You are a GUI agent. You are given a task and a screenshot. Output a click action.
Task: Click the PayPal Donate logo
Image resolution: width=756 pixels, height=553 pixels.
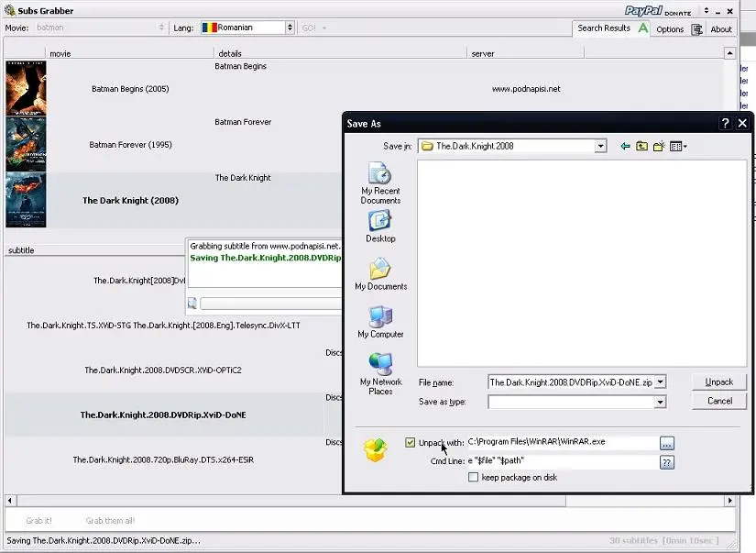[658, 11]
